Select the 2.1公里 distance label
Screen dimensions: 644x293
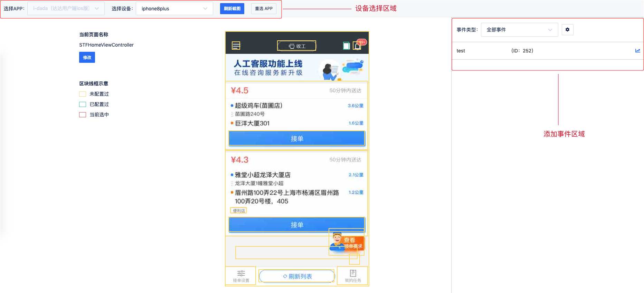tap(356, 175)
